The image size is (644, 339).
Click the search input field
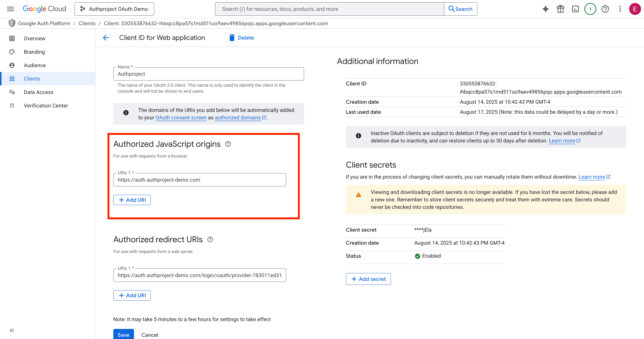point(329,9)
